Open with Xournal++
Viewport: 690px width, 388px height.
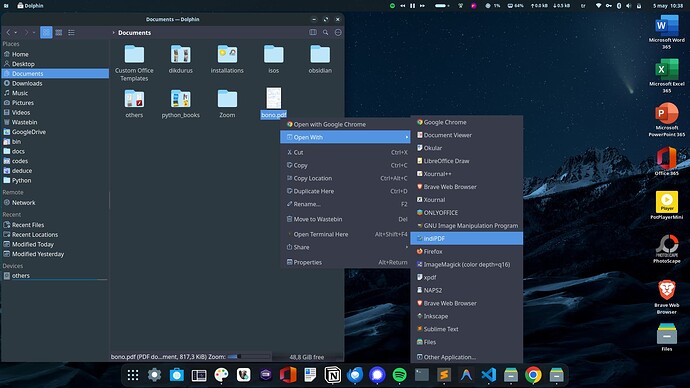click(466, 174)
